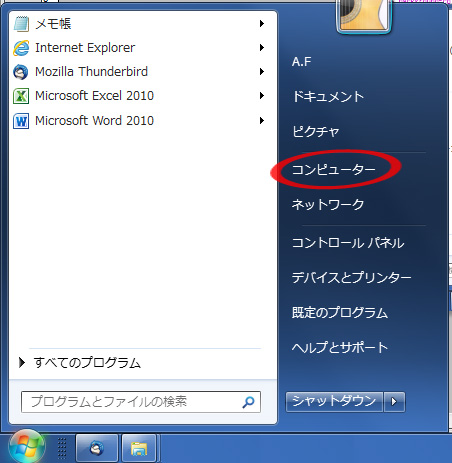Launch the Microsoft Excel 2010 icon
The width and height of the screenshot is (452, 463).
pos(21,96)
